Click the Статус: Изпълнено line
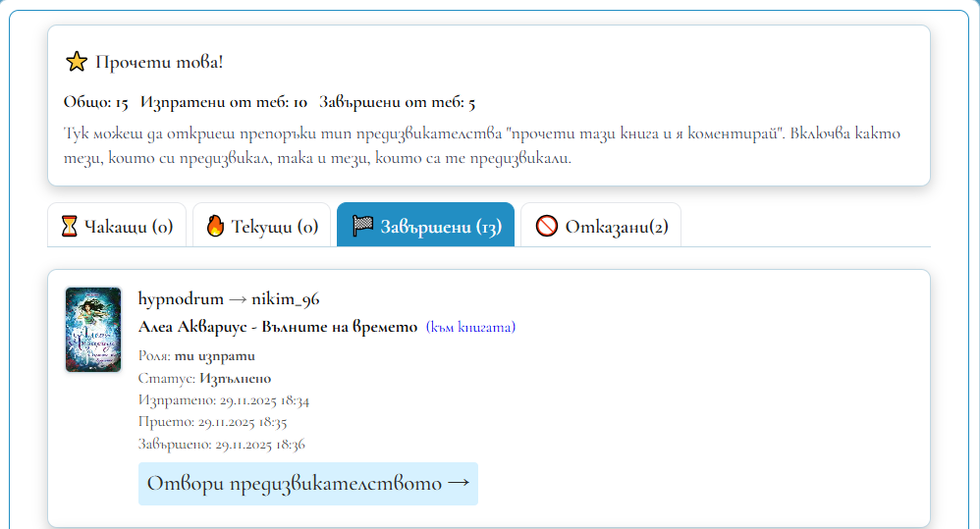Viewport: 980px width, 529px height. point(204,379)
